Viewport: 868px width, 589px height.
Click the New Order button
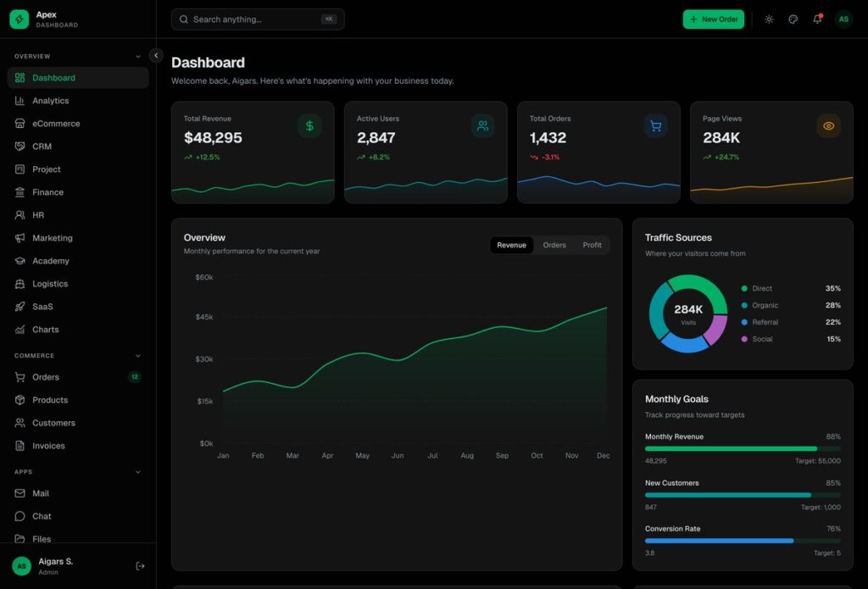(x=714, y=19)
